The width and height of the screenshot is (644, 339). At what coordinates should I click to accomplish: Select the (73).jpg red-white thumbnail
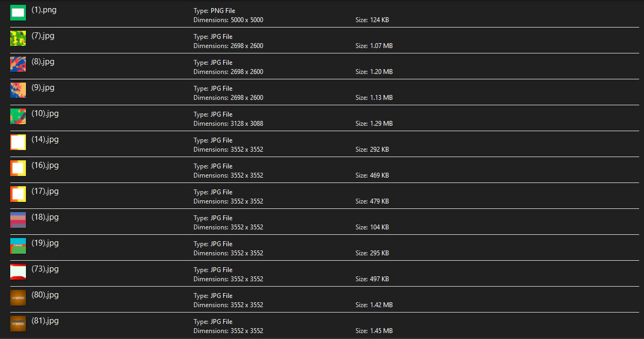(x=18, y=272)
